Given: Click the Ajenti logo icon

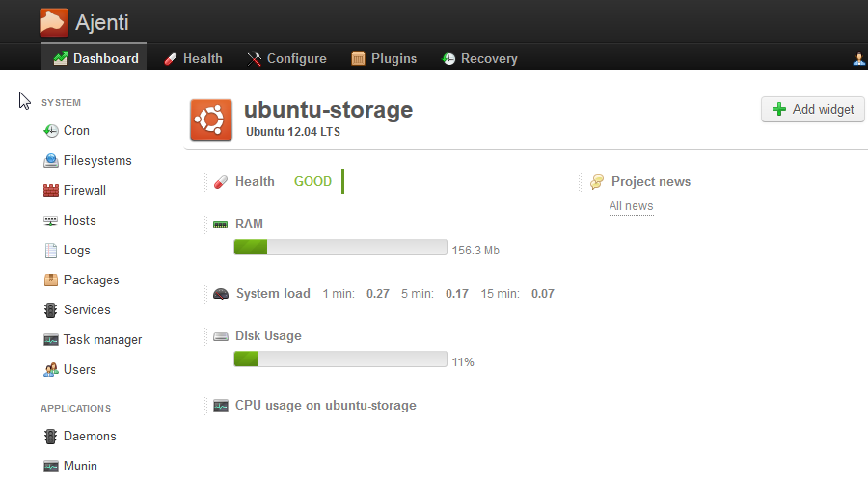Looking at the screenshot, I should tap(54, 22).
